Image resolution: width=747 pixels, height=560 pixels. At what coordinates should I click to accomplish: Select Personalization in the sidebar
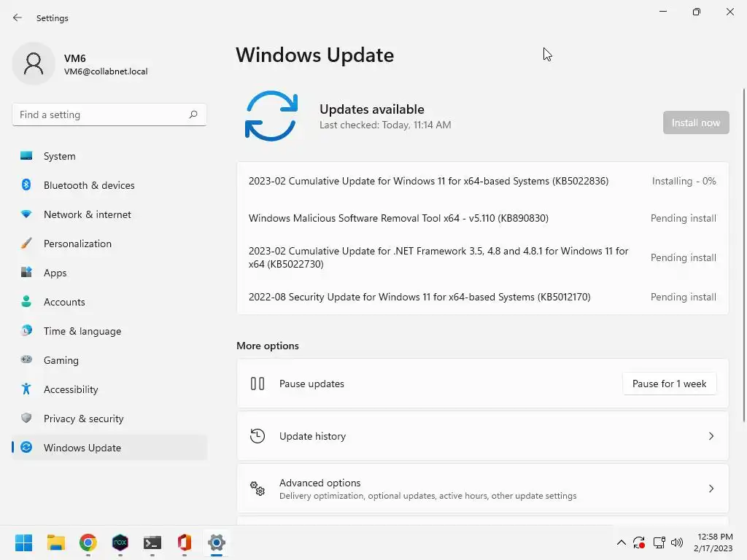tap(109, 244)
